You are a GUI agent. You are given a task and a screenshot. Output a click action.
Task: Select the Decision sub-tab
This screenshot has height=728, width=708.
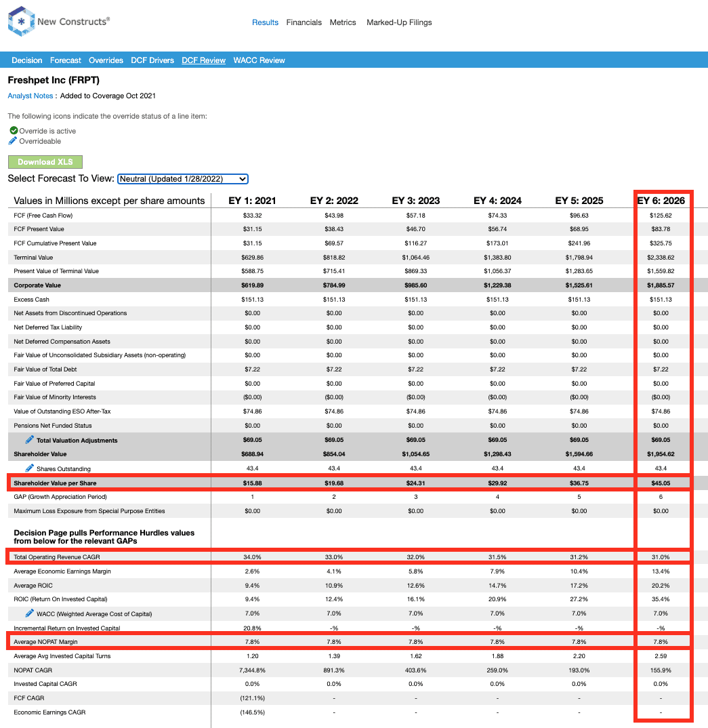coord(27,60)
